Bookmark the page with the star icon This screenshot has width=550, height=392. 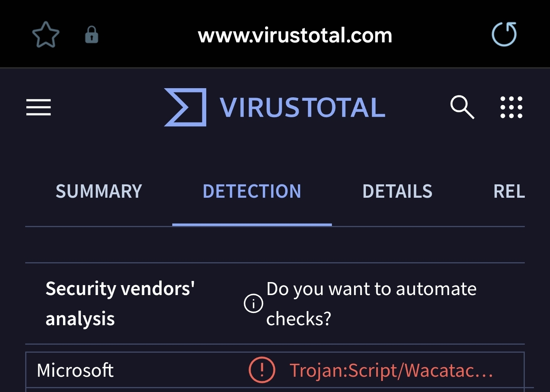[x=46, y=35]
